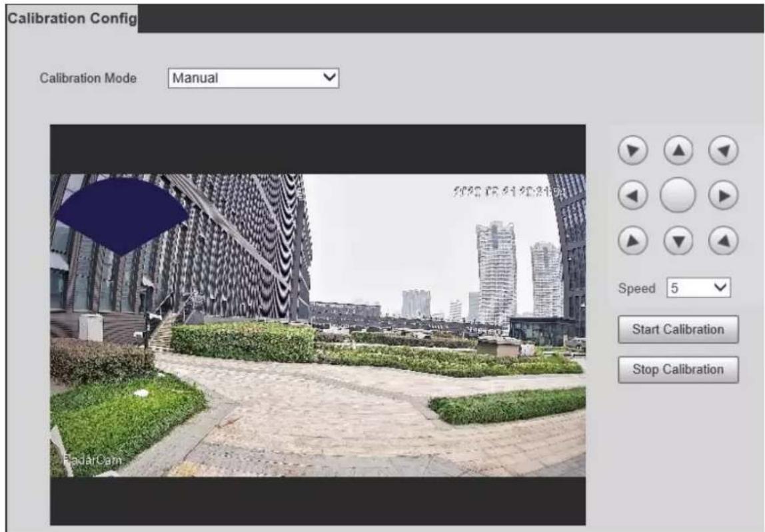Click the timestamp overlay on the video
Screen dimensions: 765x532
(x=507, y=192)
